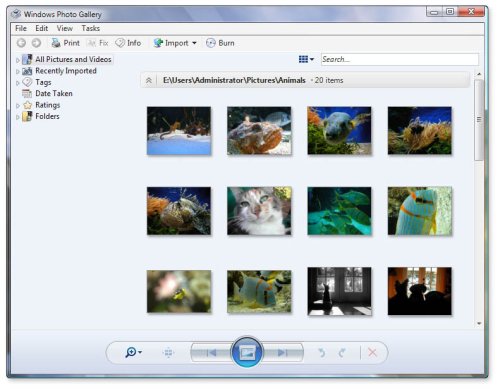The image size is (500, 389).
Task: Click the Burn disc icon
Action: click(211, 43)
